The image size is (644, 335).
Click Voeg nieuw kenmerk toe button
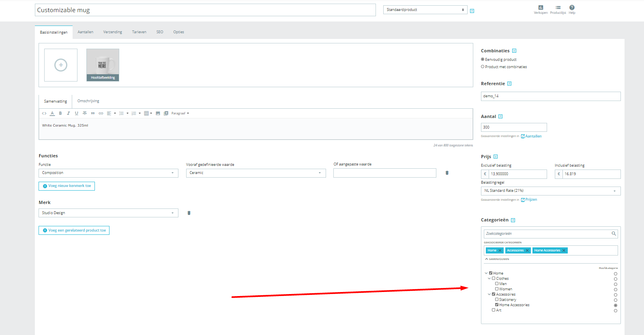pyautogui.click(x=67, y=186)
